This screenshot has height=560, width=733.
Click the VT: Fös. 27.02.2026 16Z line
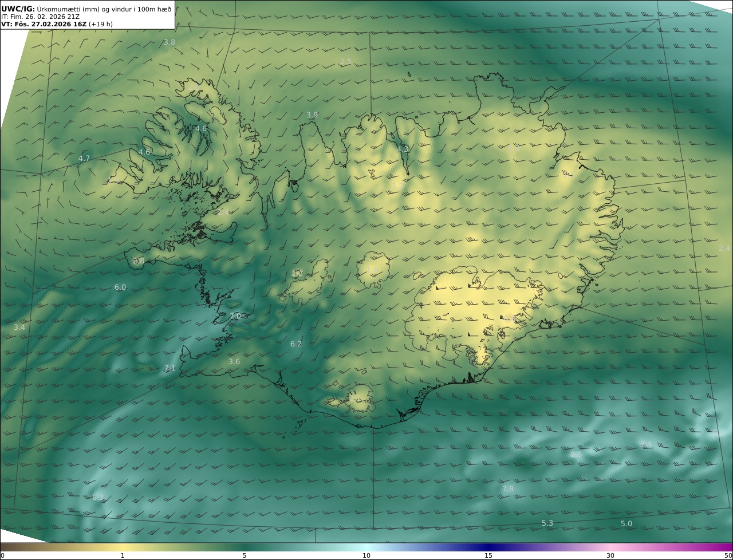(57, 24)
